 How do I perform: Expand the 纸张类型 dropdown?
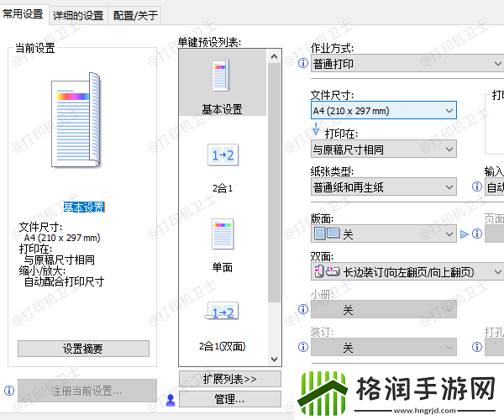click(384, 186)
